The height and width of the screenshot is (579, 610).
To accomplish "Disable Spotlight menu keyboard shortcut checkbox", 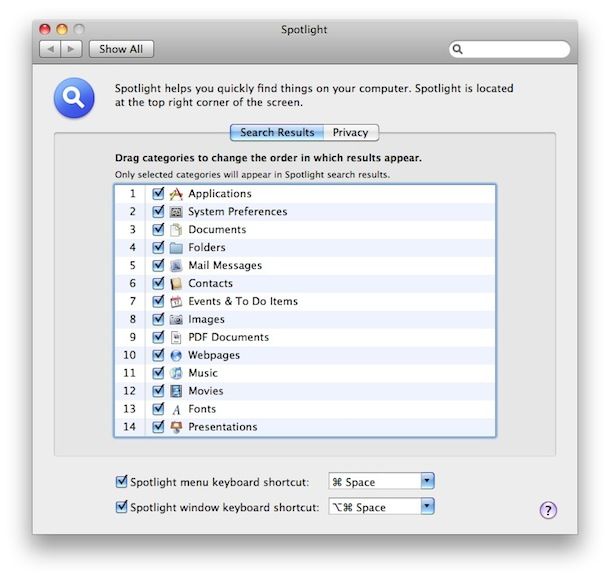I will (x=121, y=482).
